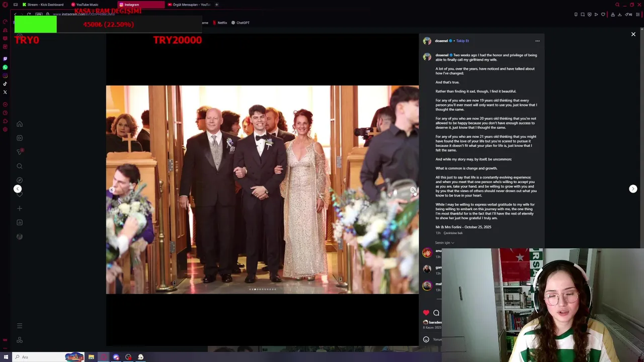
Task: Open Instagram search magnifier in nav
Action: (x=20, y=166)
